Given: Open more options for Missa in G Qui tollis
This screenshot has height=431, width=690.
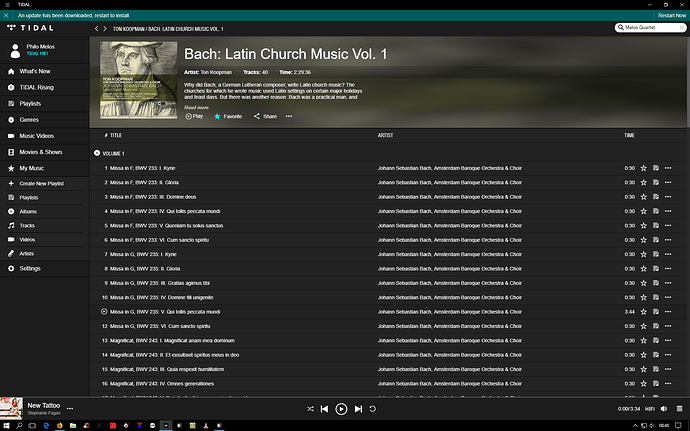Looking at the screenshot, I should 668,312.
